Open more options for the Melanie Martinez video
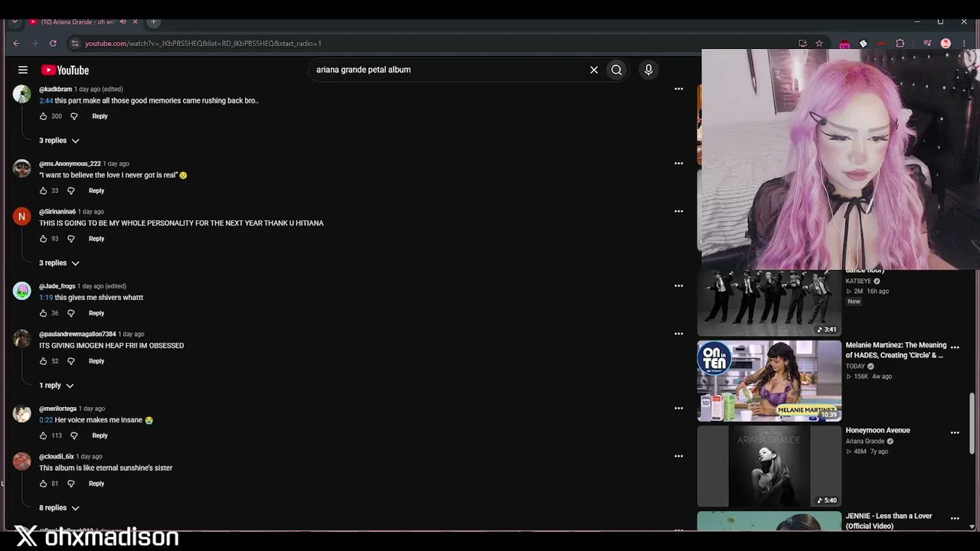The image size is (980, 551). [x=955, y=347]
